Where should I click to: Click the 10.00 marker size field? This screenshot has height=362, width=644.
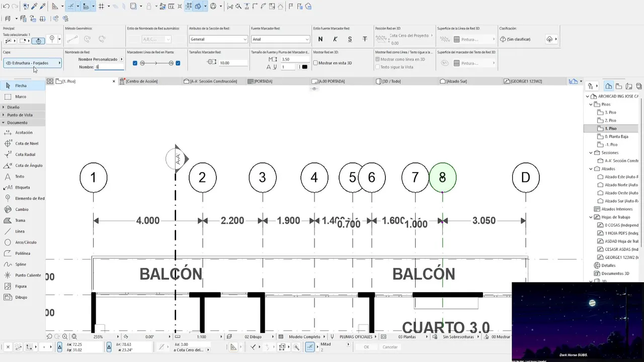[x=233, y=63]
